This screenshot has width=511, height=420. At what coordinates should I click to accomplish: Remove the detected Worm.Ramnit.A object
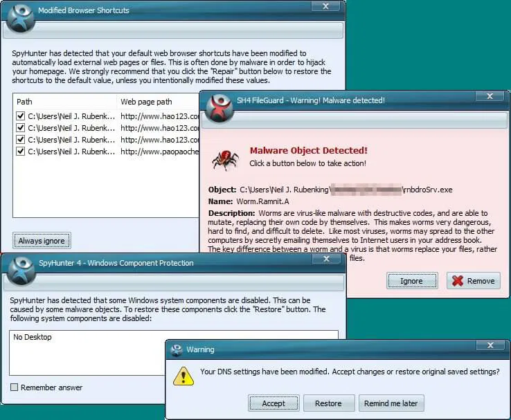pyautogui.click(x=473, y=281)
